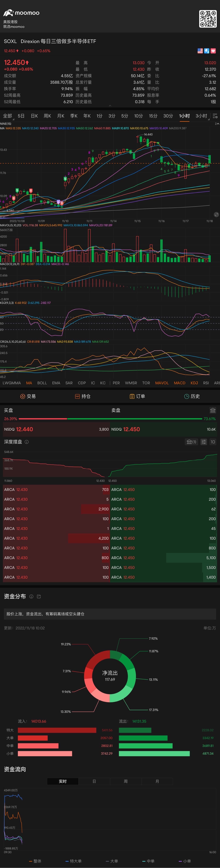The height and width of the screenshot is (868, 220).
Task: Select the 实时 capital flow tab
Action: [x=63, y=781]
